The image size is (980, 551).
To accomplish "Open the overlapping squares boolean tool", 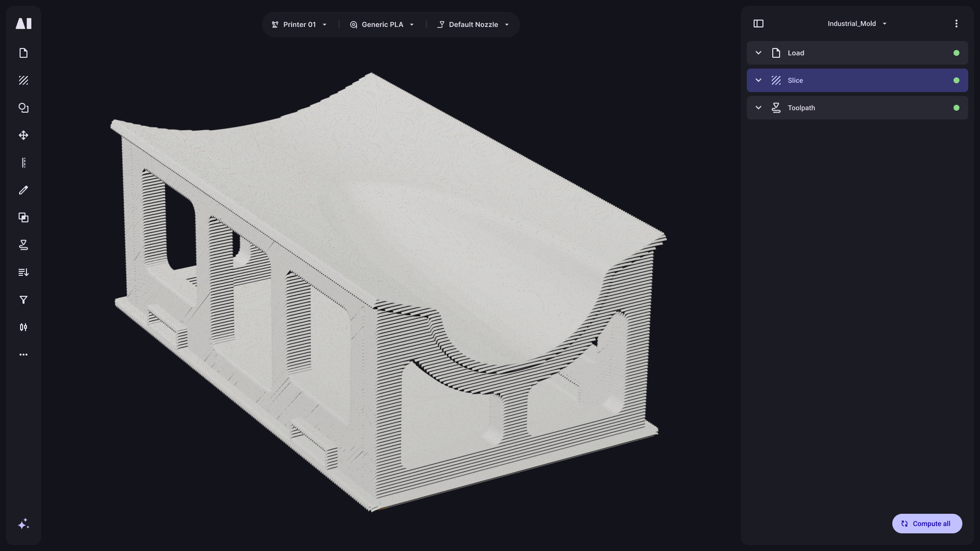I will click(x=24, y=217).
